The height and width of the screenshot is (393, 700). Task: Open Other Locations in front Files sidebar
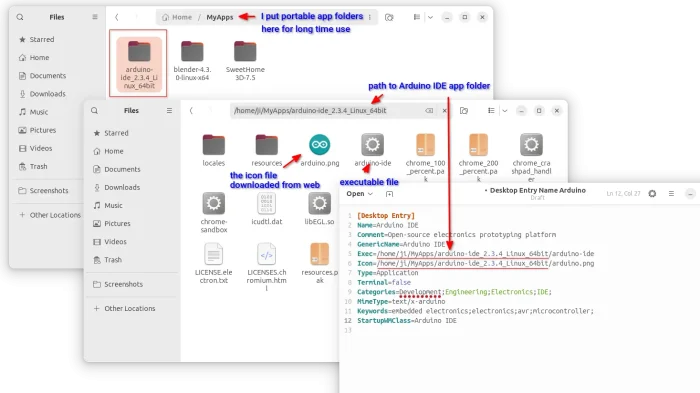(129, 308)
